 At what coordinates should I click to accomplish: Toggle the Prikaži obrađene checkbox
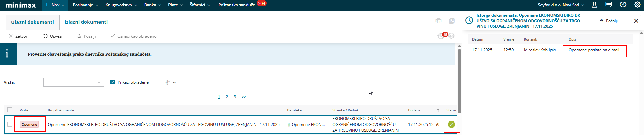pos(112,82)
